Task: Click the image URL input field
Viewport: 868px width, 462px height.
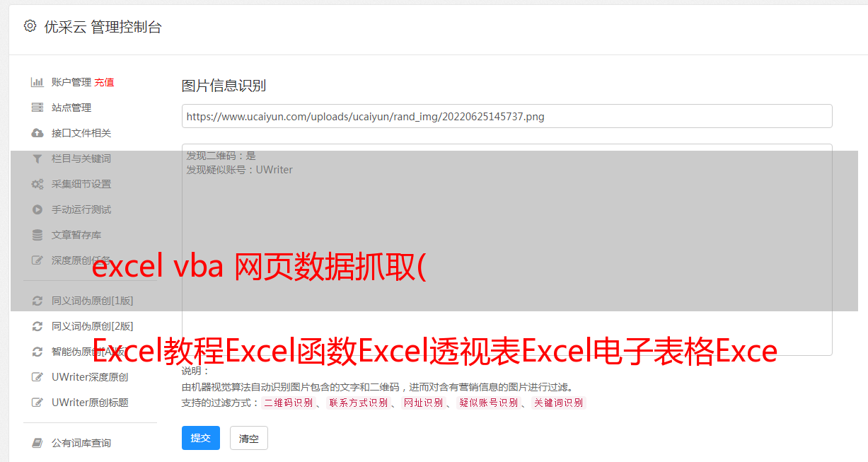Action: (x=507, y=116)
